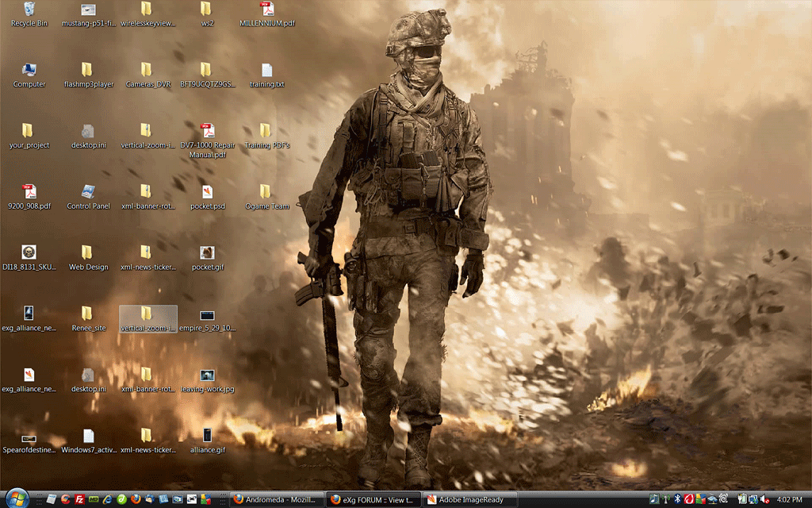Select the flashmp3player folder
Image resolution: width=812 pixels, height=508 pixels.
[89, 75]
